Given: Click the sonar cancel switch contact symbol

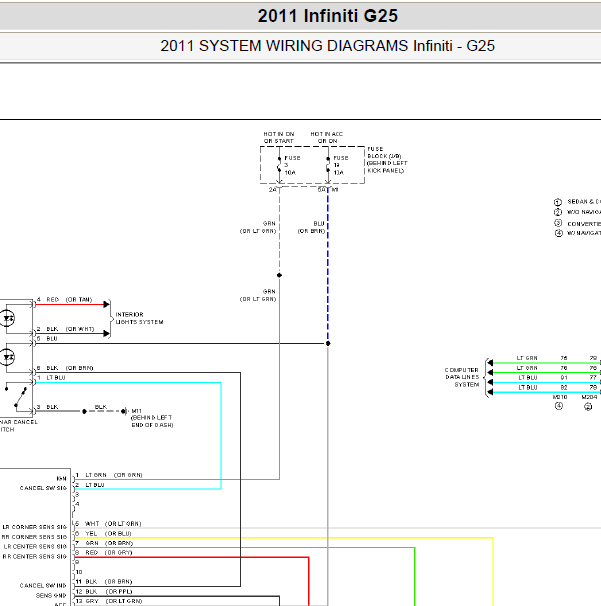Looking at the screenshot, I should pyautogui.click(x=16, y=397).
